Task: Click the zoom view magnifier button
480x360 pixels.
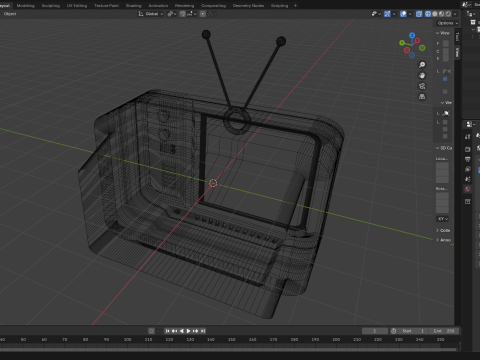Action: 422,65
